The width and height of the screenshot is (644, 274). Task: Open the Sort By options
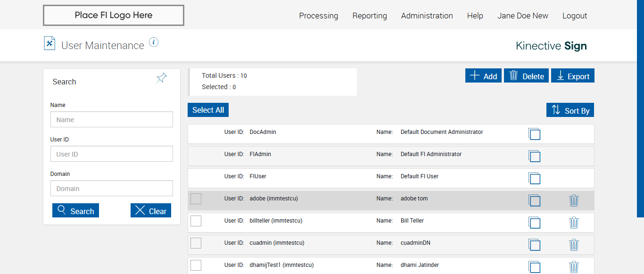[x=570, y=110]
